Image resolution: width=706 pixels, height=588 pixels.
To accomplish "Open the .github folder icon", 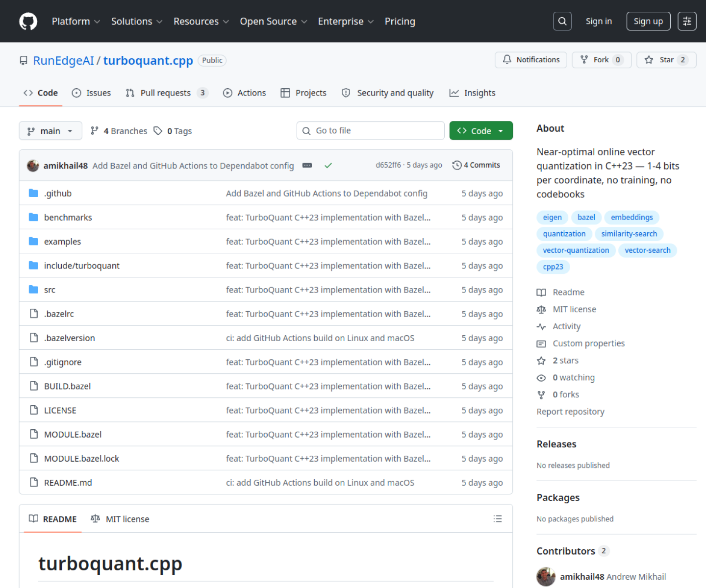I will (x=33, y=193).
